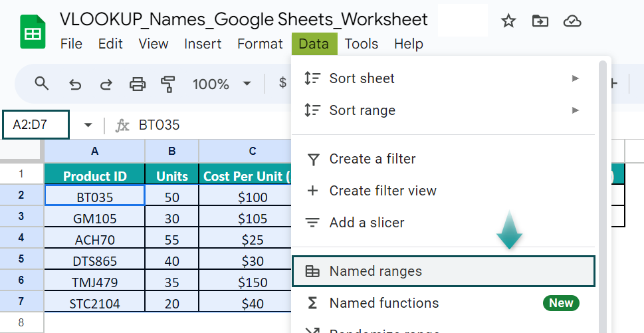Screen dimensions: 644x333
Task: Expand the name box dropdown arrow
Action: [88, 125]
